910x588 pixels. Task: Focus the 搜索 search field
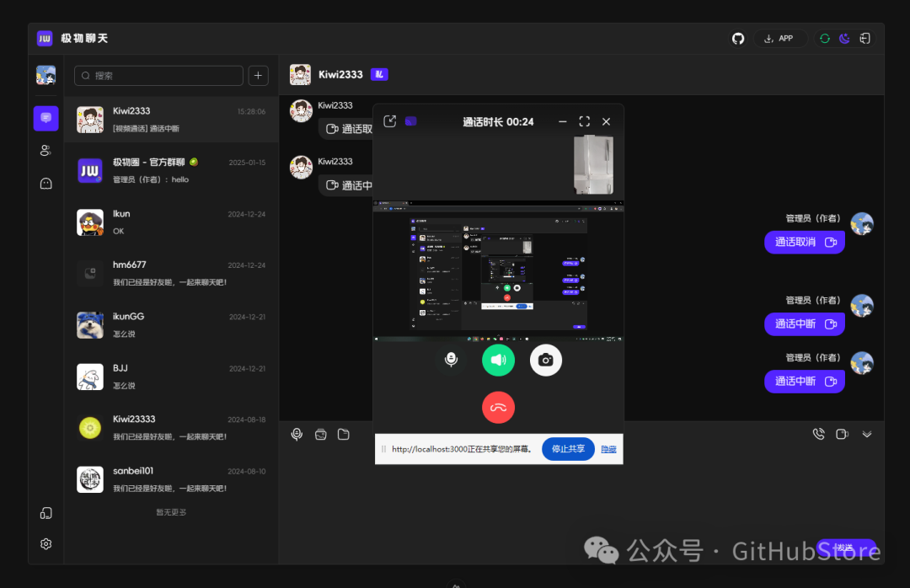pyautogui.click(x=158, y=76)
